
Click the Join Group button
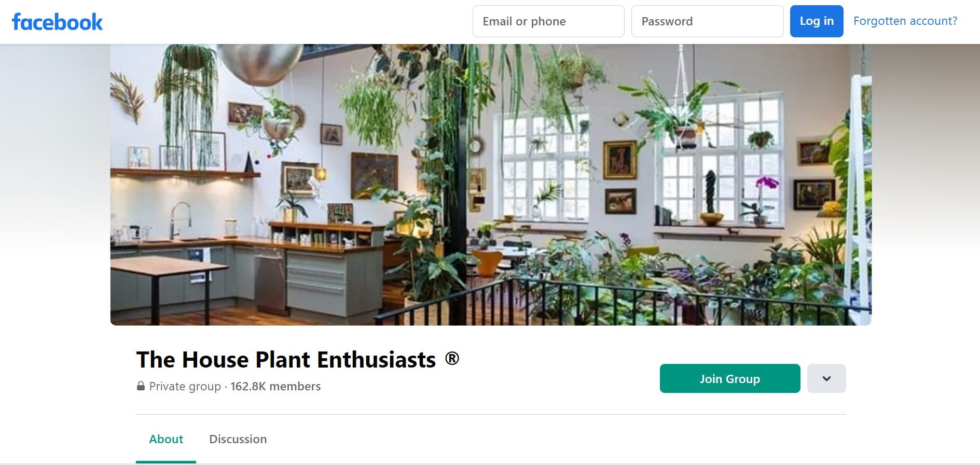point(730,378)
